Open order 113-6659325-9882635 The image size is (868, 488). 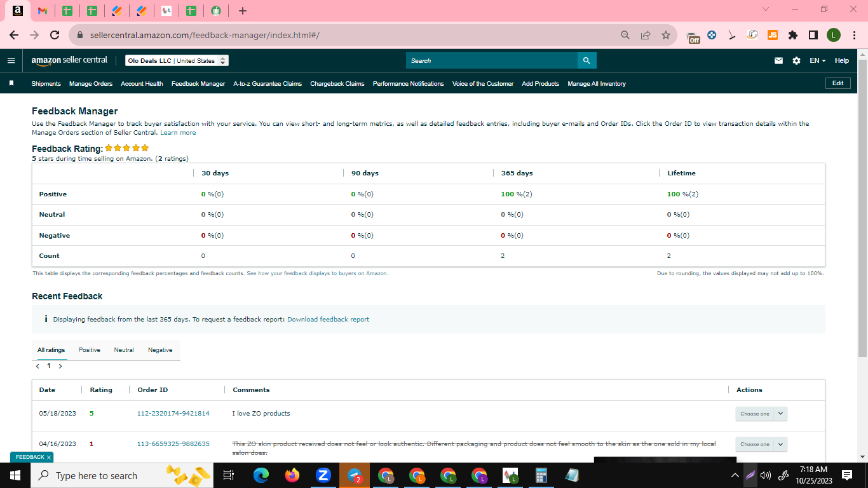pyautogui.click(x=173, y=444)
